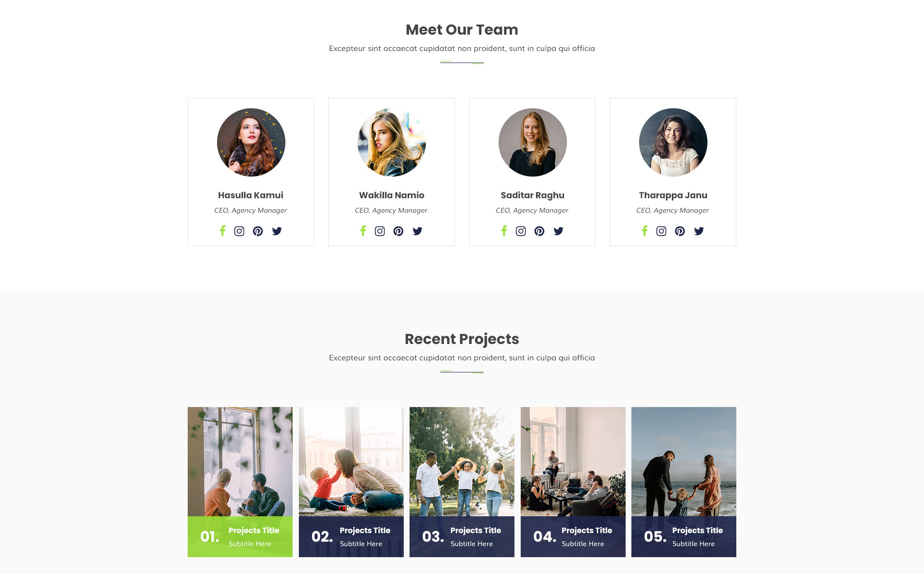Image resolution: width=924 pixels, height=574 pixels.
Task: Click Tharappa Janu profile image
Action: pos(673,141)
